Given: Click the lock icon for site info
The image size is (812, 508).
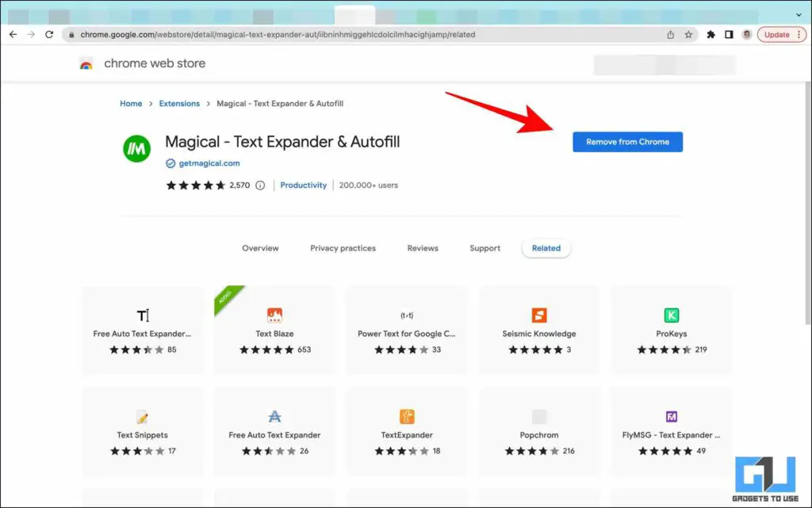Looking at the screenshot, I should pyautogui.click(x=71, y=35).
